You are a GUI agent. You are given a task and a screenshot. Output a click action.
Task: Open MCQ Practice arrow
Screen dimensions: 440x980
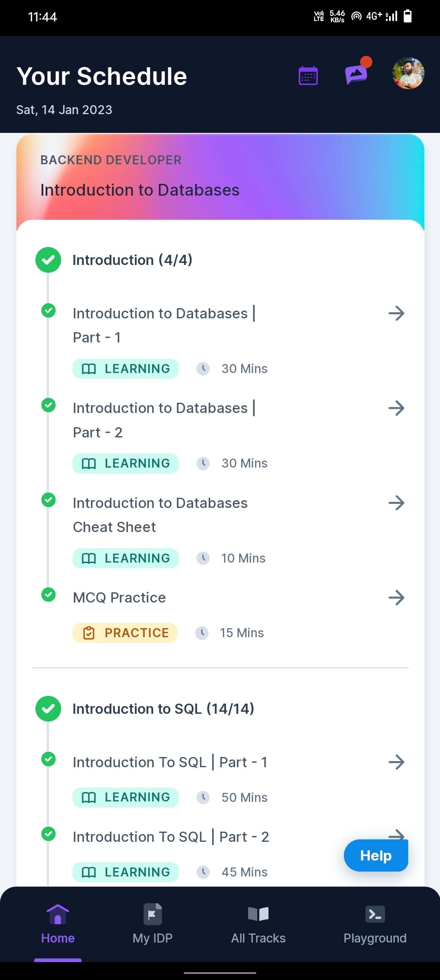[396, 598]
